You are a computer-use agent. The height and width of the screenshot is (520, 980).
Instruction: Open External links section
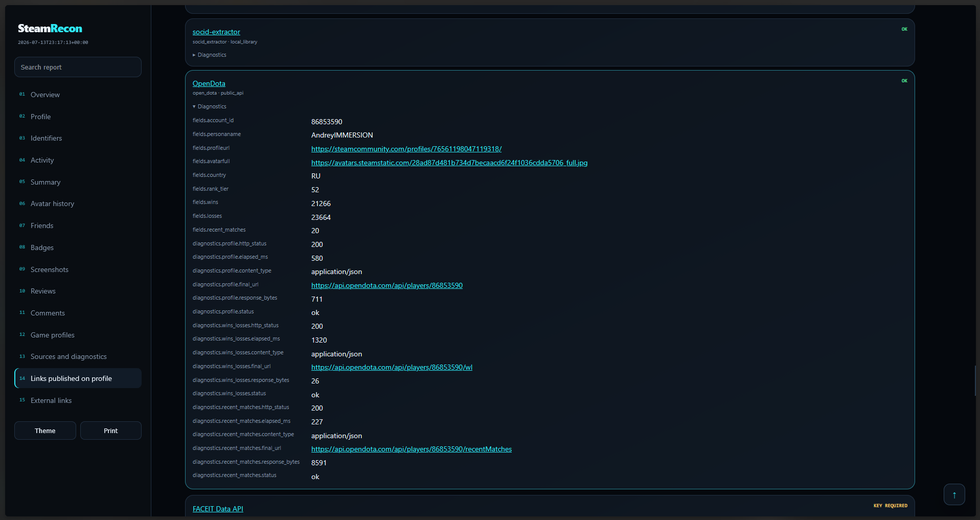(x=78, y=400)
